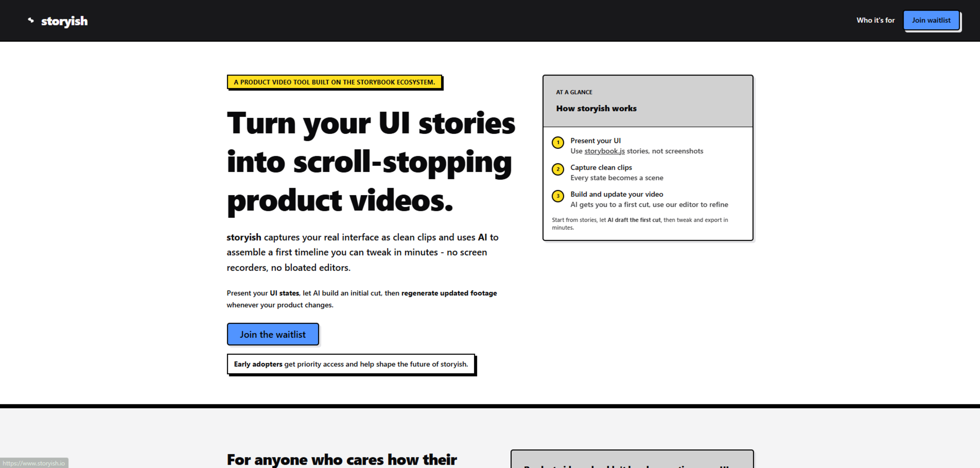Click the "Capture clean clips" step title
The width and height of the screenshot is (980, 468).
[601, 167]
